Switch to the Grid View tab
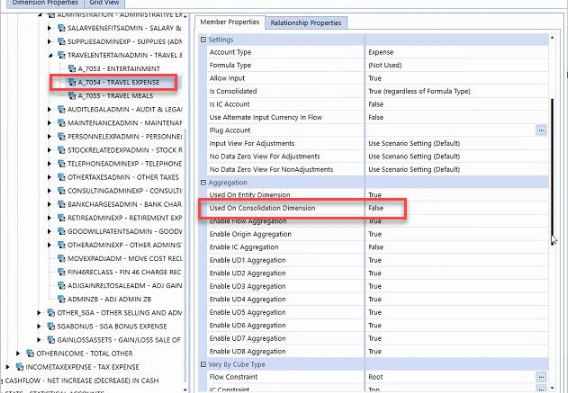The image size is (568, 393). (104, 3)
